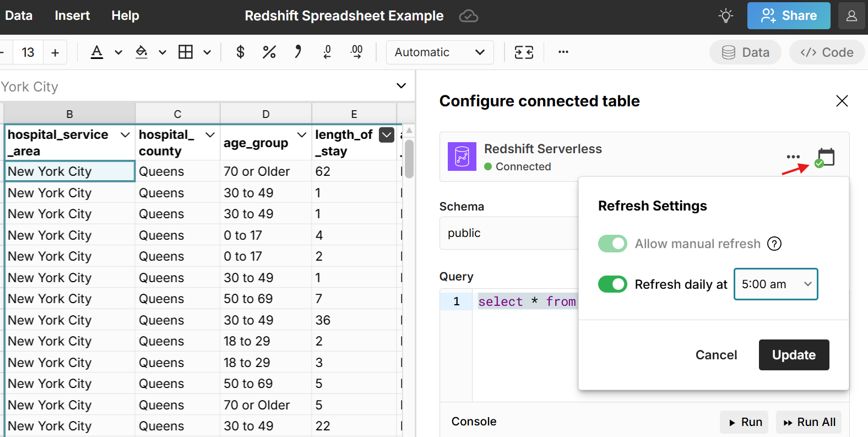The width and height of the screenshot is (868, 437).
Task: Toggle Allow manual refresh switch
Action: click(612, 244)
